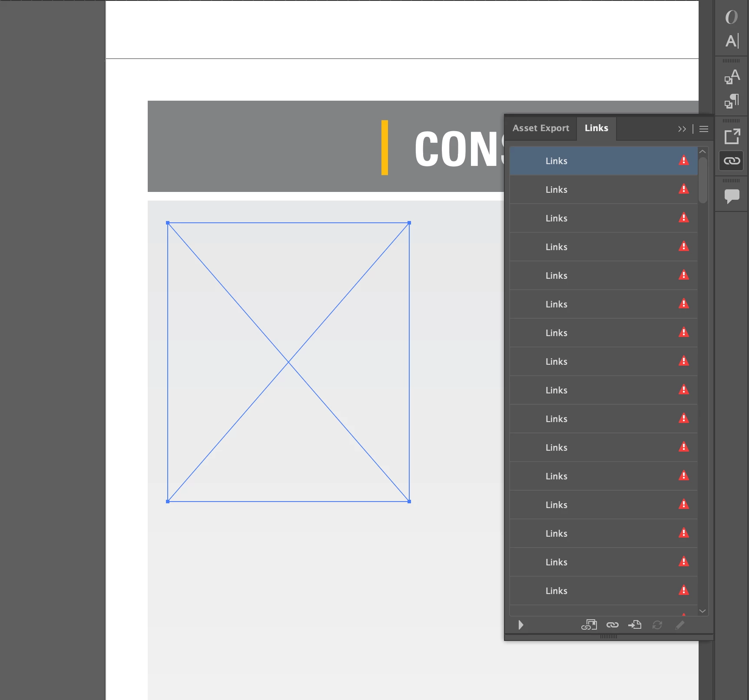Select the empty image frame with X
The height and width of the screenshot is (700, 749).
click(288, 362)
